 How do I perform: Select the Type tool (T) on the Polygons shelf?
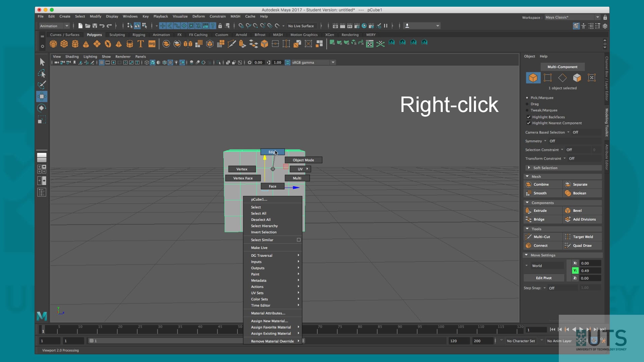[x=140, y=44]
